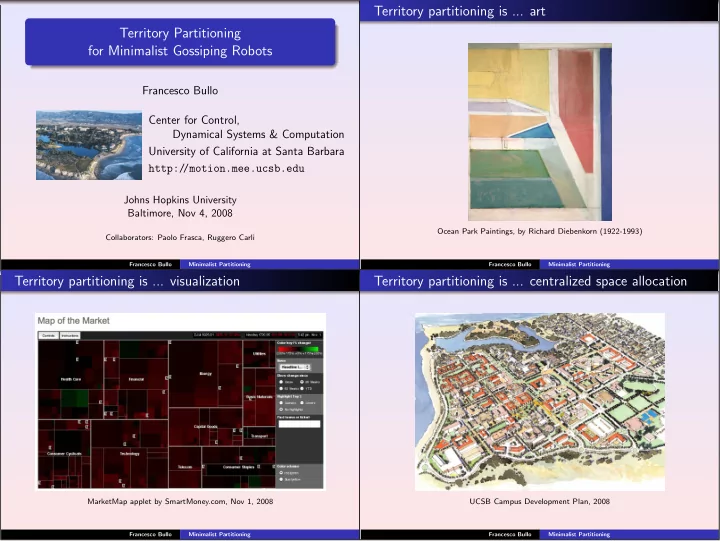
Task: Click 'Minimalist Partitioning' in the visualization slide footer
Action: pos(219,534)
